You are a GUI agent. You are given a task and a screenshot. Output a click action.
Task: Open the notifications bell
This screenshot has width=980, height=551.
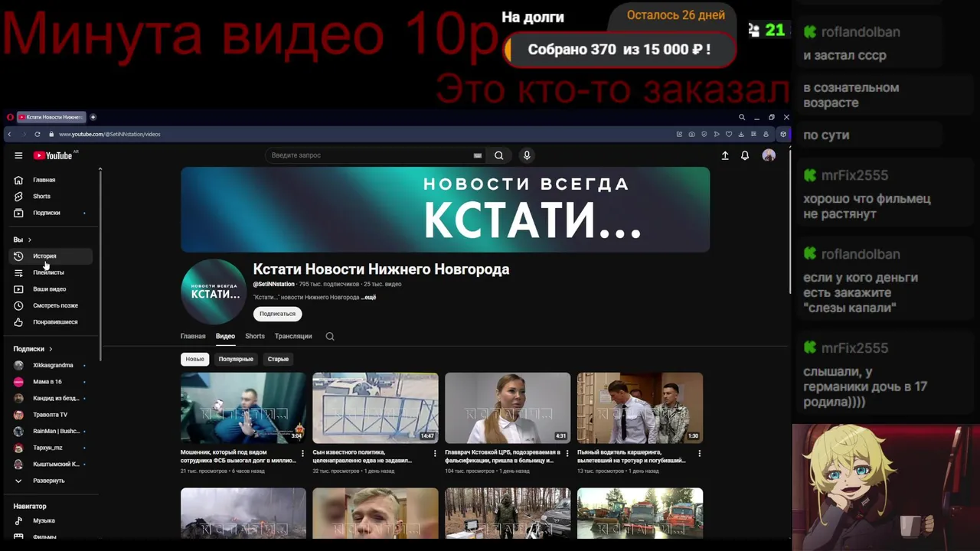745,155
